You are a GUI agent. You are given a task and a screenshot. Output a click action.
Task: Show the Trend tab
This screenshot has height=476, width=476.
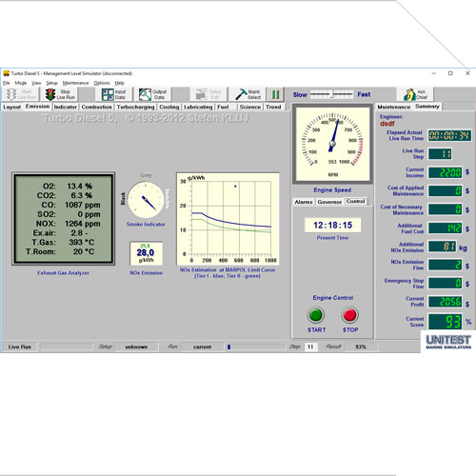[273, 107]
